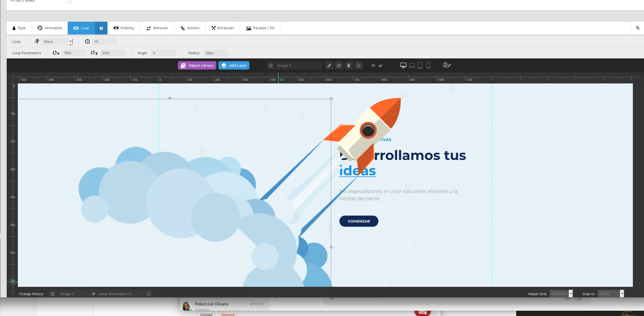Click the pencil edit layer icon
Screen dimensions: 644x316
pos(329,66)
